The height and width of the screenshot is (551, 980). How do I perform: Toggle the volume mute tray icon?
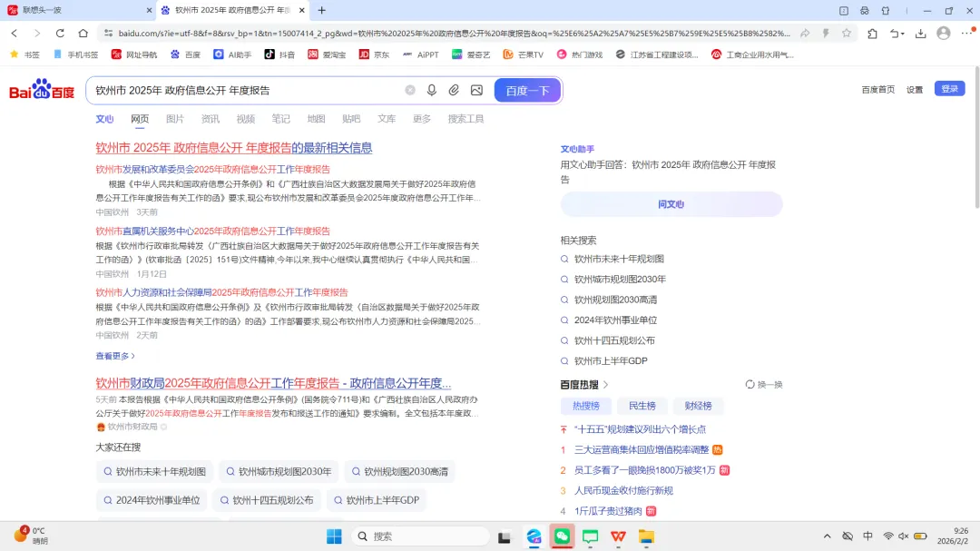[x=904, y=536]
